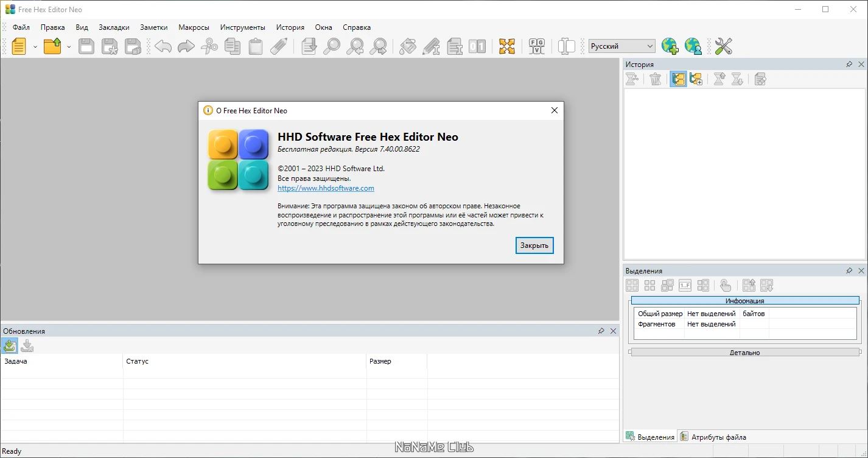Click the trash icon in История panel

tap(656, 79)
